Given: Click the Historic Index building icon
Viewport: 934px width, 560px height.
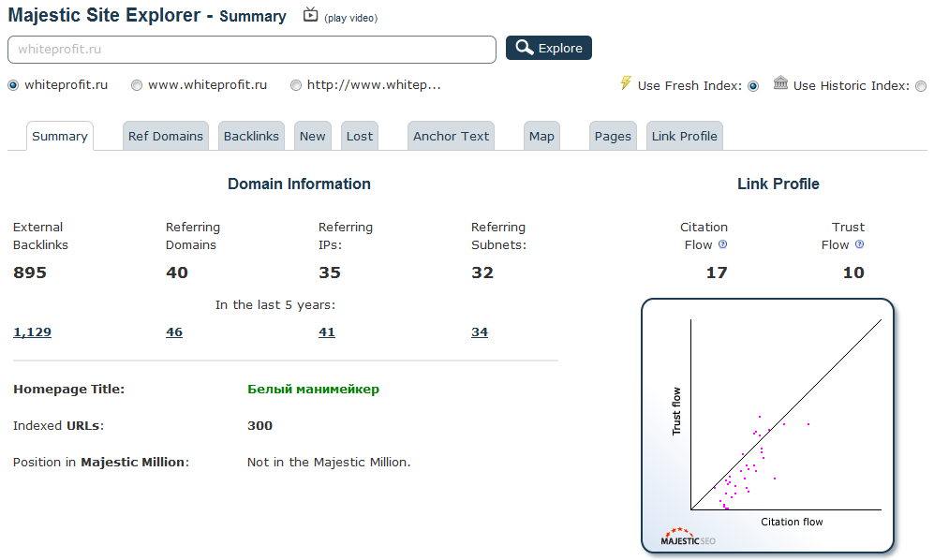Looking at the screenshot, I should [x=780, y=82].
